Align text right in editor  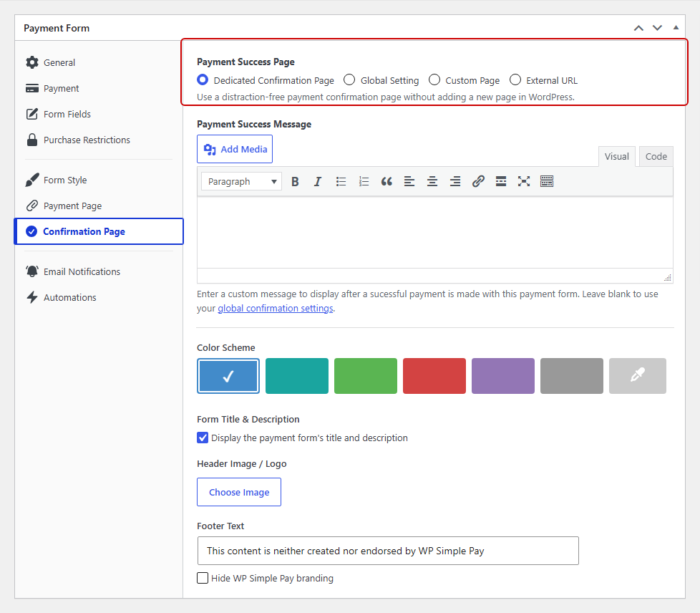[x=455, y=181]
